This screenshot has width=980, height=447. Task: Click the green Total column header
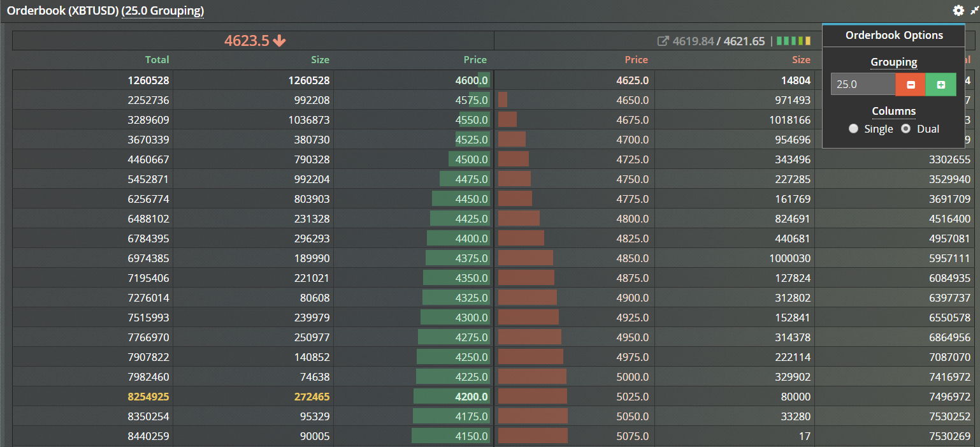point(157,60)
